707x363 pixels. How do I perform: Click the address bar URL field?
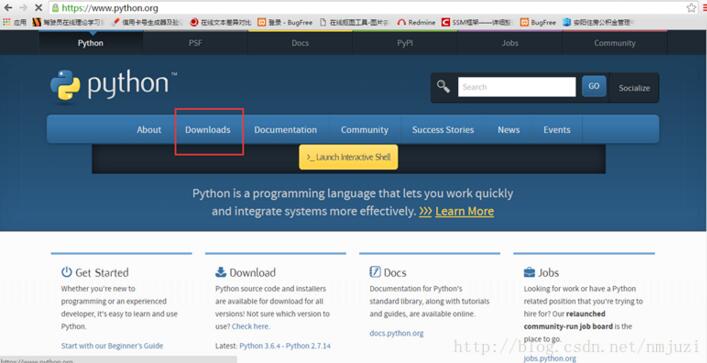point(370,8)
